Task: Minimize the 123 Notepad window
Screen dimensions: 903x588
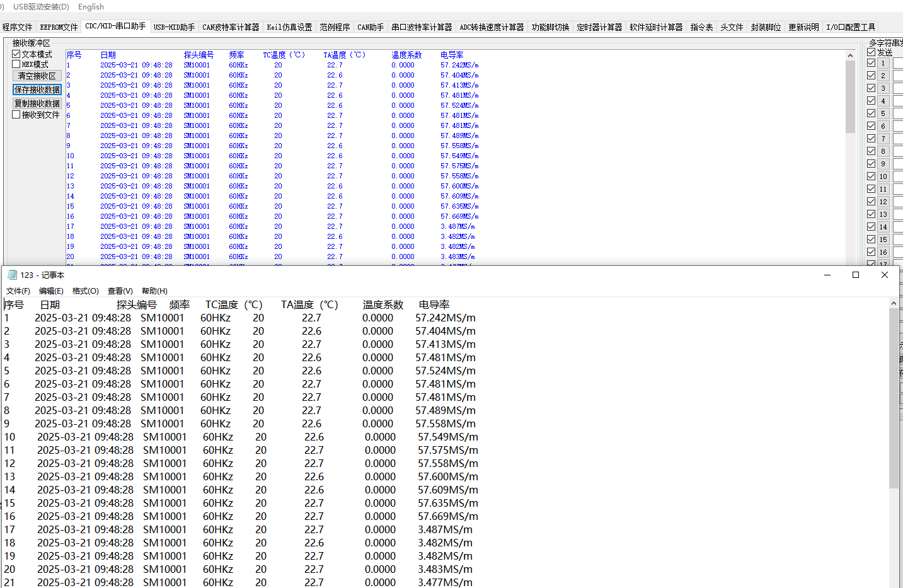Action: coord(827,275)
